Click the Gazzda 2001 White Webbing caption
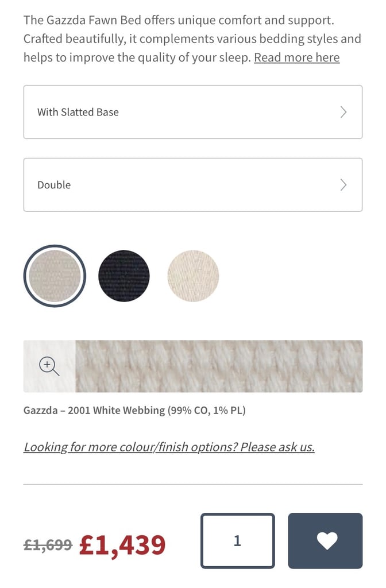Screen dimensions: 386x588 pyautogui.click(x=134, y=410)
